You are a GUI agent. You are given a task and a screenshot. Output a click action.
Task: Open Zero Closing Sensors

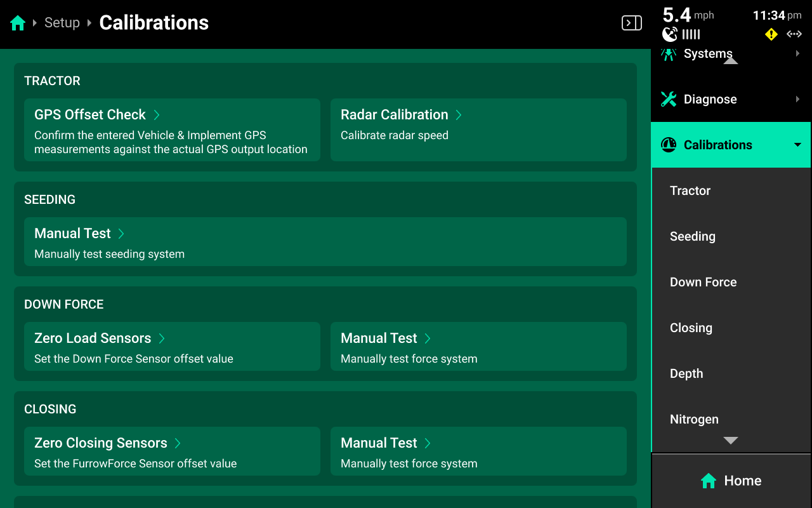pyautogui.click(x=172, y=451)
